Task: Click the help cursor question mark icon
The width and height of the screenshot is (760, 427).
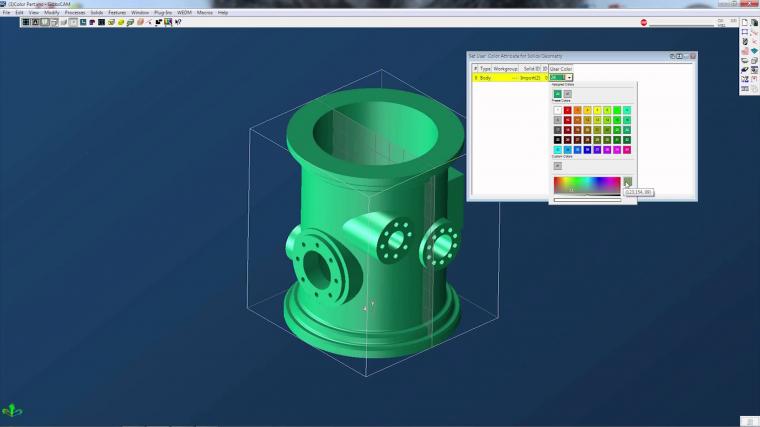Action: pos(178,22)
